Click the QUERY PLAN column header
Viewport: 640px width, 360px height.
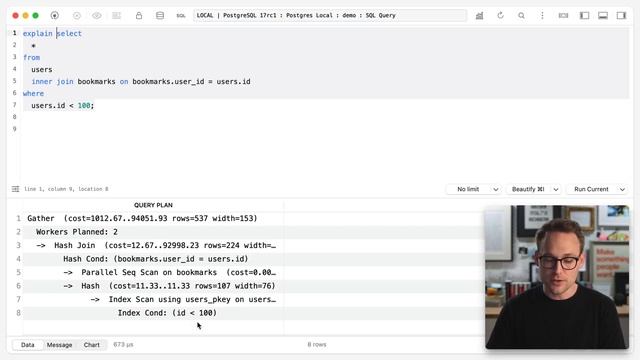(153, 205)
